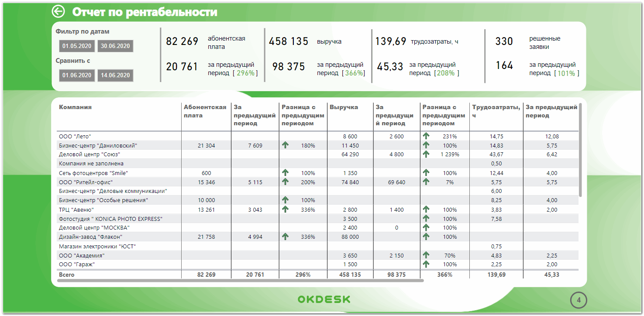
Task: Click the 139,69 трудозатраты card value
Action: [391, 41]
